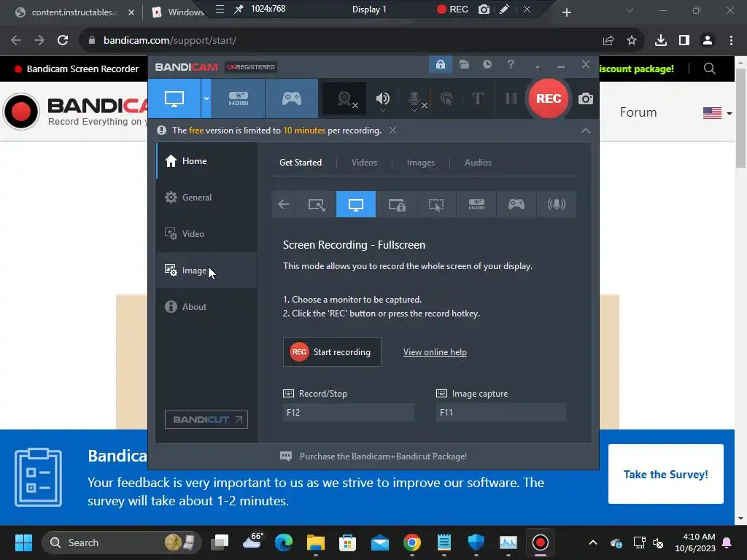The image size is (747, 560).
Task: Open a new browser tab
Action: tap(566, 12)
